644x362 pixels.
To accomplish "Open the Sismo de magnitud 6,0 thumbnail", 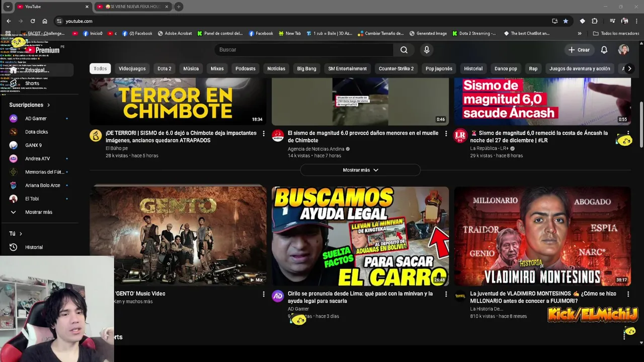I will coord(542,102).
